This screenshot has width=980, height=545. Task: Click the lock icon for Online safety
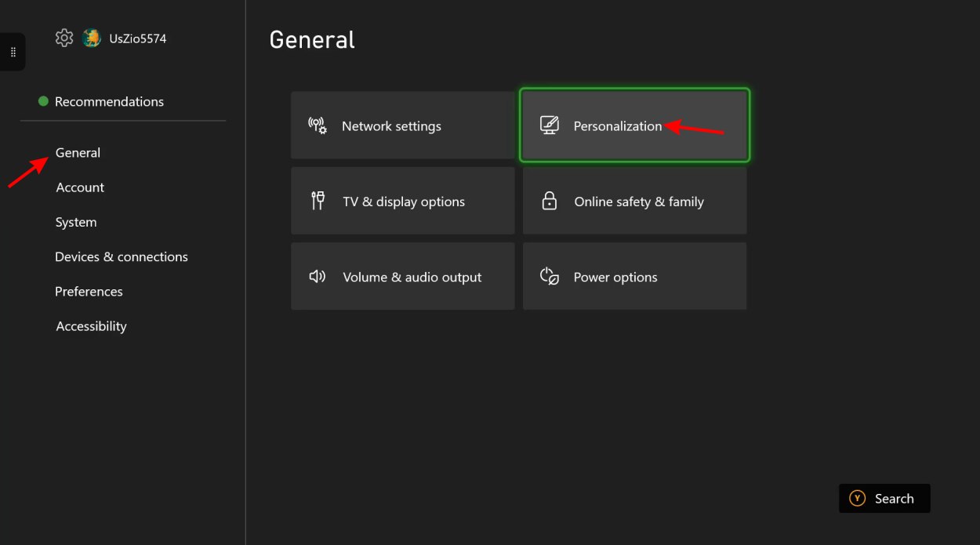[x=550, y=201]
